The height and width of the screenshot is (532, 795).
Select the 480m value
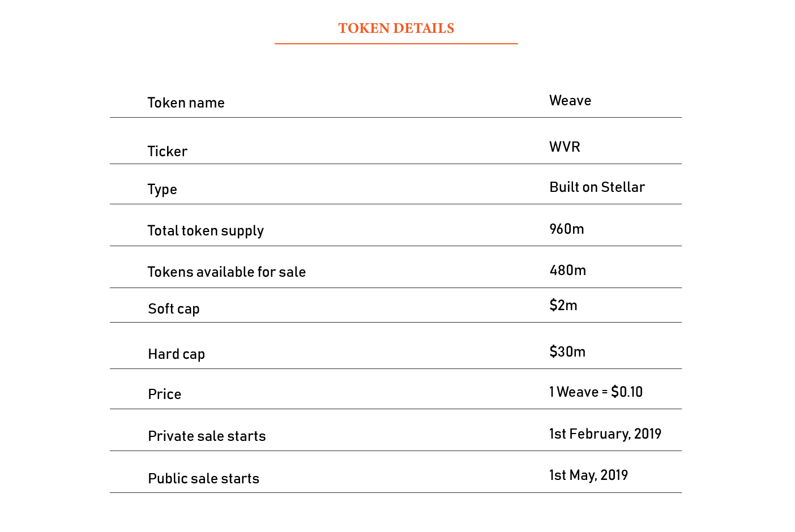[x=567, y=271]
